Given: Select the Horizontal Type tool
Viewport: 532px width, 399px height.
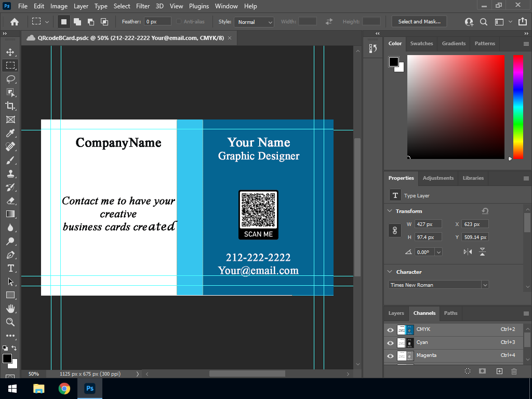Looking at the screenshot, I should click(10, 268).
